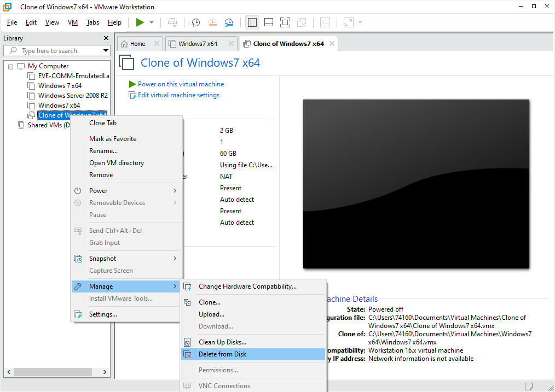Click the Settings entry's icon
The image size is (555, 392).
point(78,314)
